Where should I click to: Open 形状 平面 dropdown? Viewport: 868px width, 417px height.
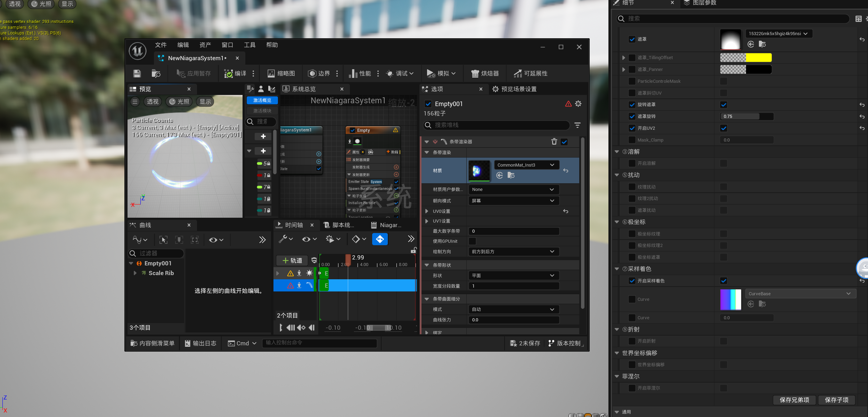(514, 275)
